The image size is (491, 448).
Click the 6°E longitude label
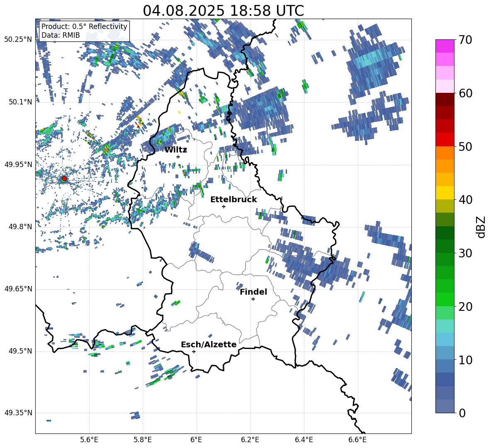click(196, 440)
